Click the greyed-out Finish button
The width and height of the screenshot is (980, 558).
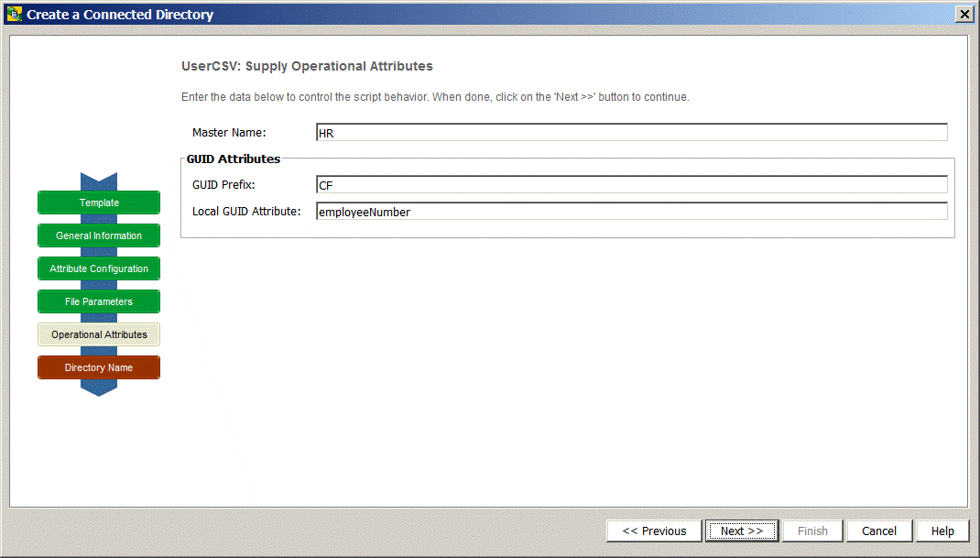[812, 531]
